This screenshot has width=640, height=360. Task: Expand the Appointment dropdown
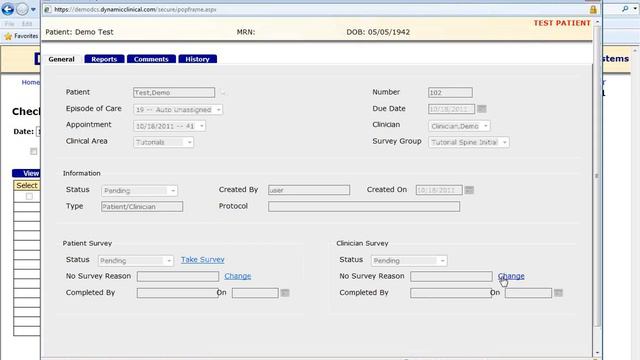click(201, 126)
